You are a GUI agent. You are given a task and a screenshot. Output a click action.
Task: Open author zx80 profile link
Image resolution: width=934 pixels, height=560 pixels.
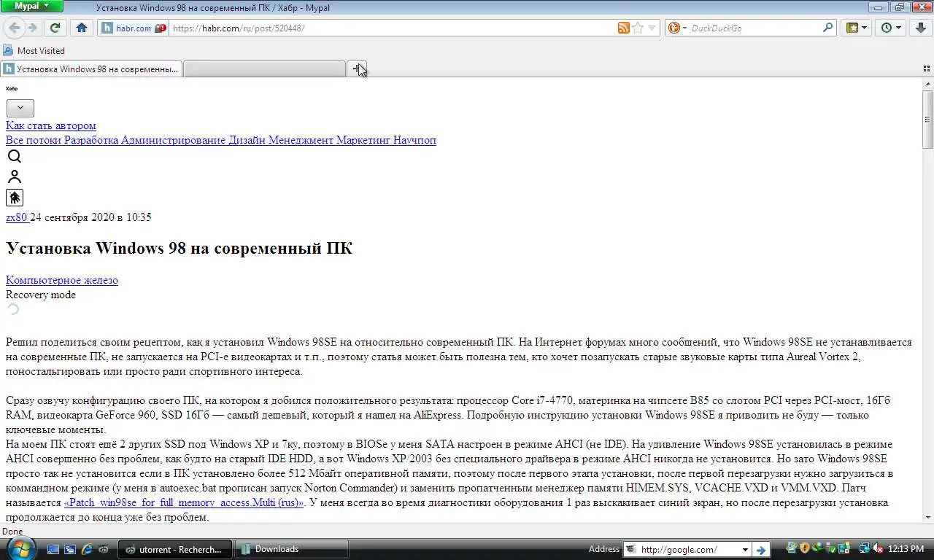click(x=17, y=217)
